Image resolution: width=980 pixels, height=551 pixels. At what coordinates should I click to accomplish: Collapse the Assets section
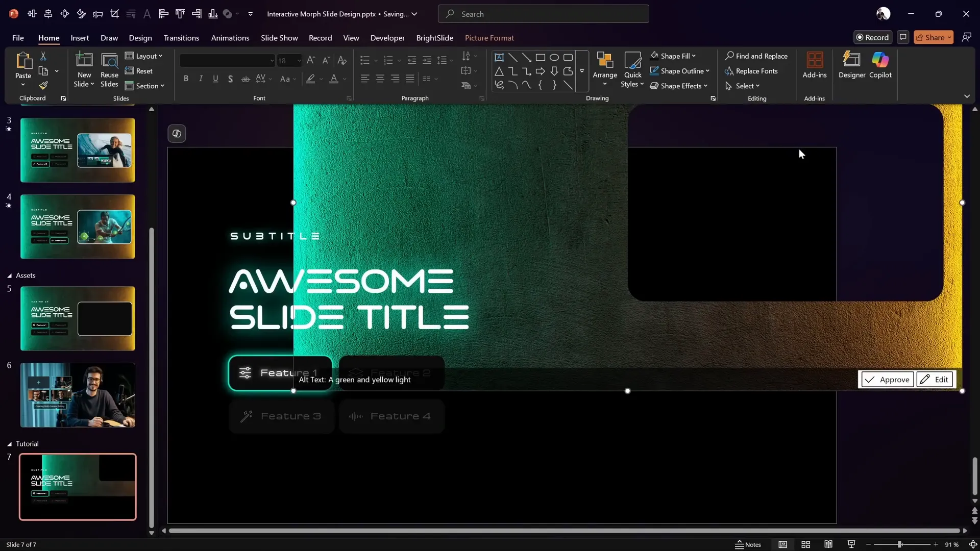9,275
